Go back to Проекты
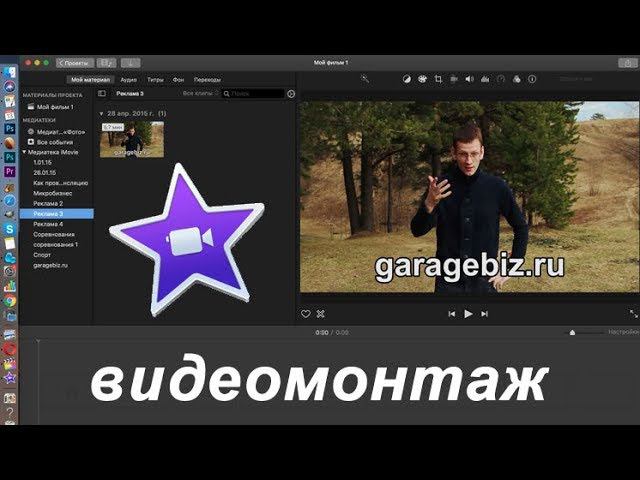640x480 pixels. tap(75, 63)
